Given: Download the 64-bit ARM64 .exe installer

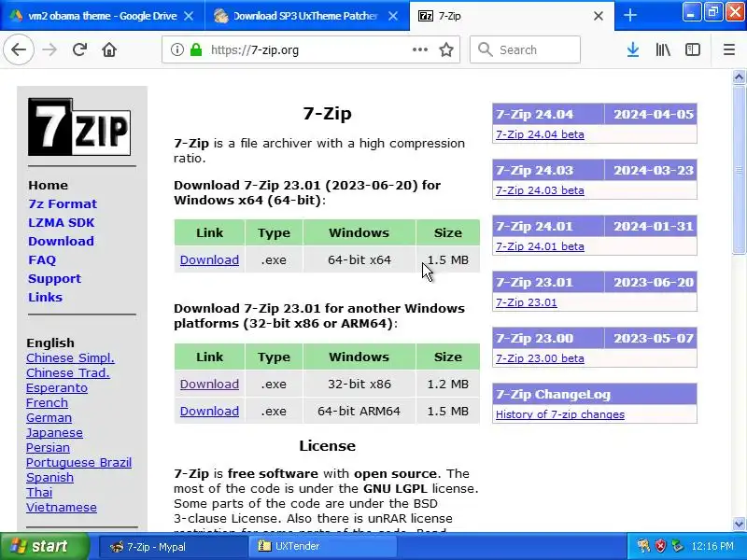Looking at the screenshot, I should tap(209, 411).
